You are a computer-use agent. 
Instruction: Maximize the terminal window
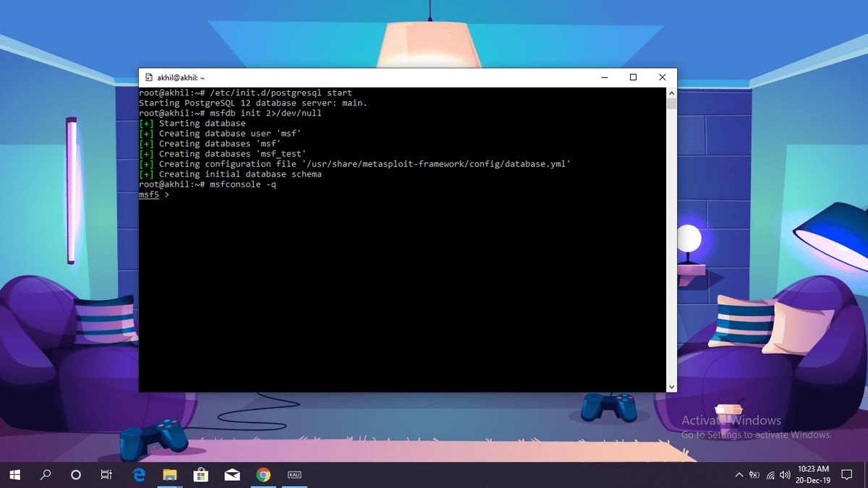point(634,77)
